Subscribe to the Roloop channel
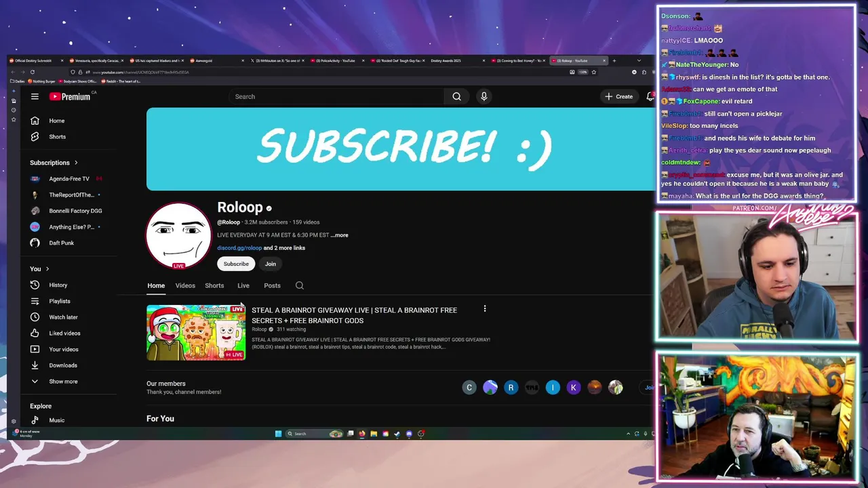Viewport: 868px width, 488px height. (x=236, y=264)
